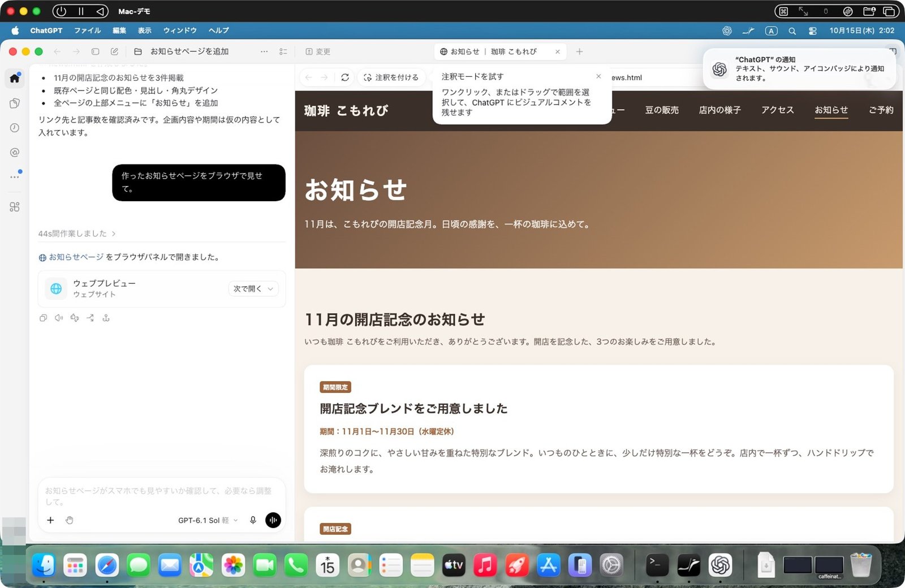Start a new chat with compose icon
905x588 pixels.
click(x=114, y=51)
